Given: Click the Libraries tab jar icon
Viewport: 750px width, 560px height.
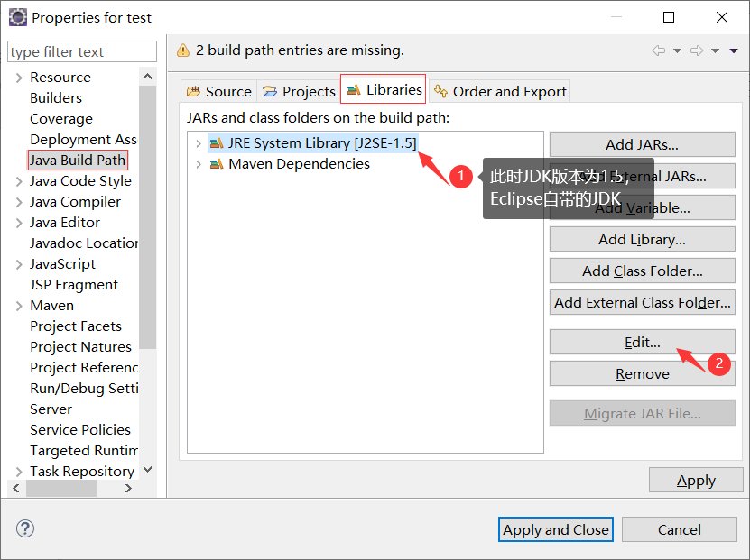Looking at the screenshot, I should [355, 90].
